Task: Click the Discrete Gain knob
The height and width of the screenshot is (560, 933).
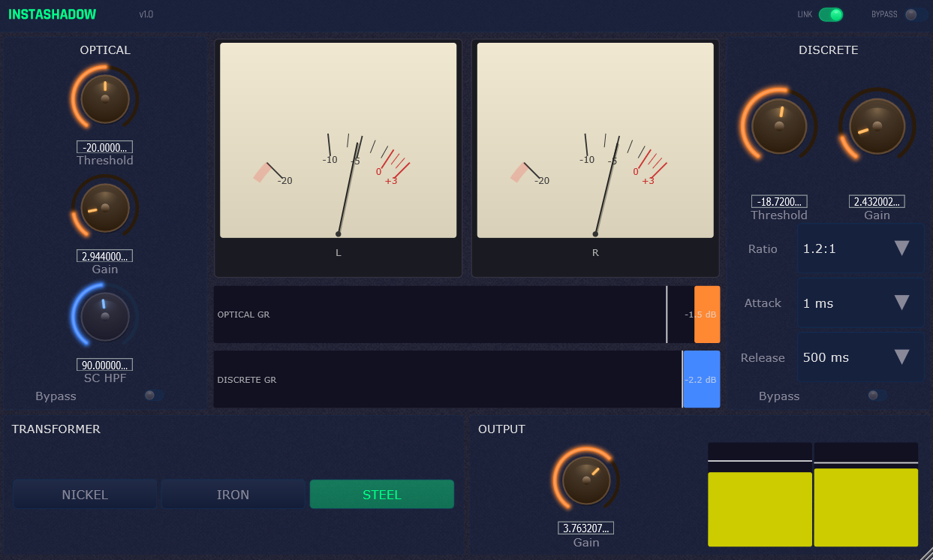Action: click(877, 125)
